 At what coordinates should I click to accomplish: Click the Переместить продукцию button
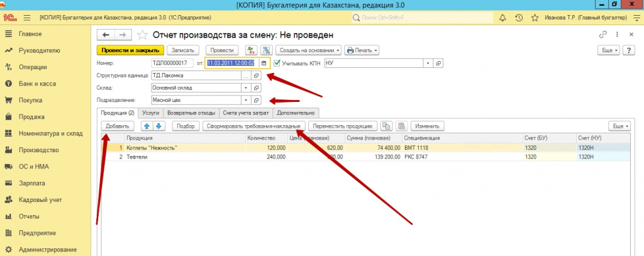pos(343,126)
